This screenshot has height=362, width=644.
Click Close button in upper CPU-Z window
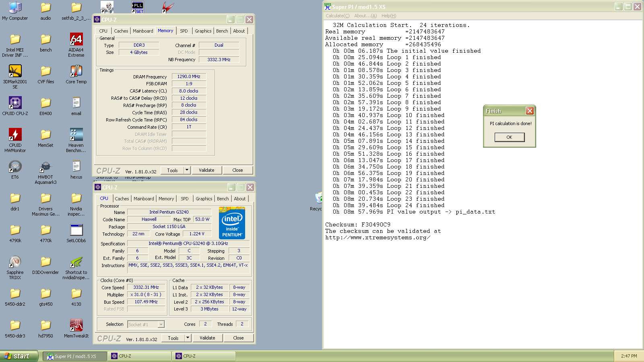pos(237,170)
